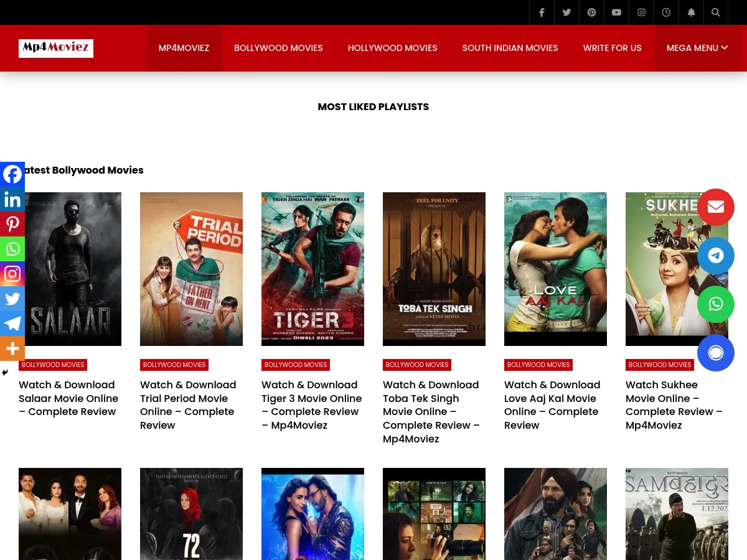Open Hollywood Movies menu item

pyautogui.click(x=393, y=48)
